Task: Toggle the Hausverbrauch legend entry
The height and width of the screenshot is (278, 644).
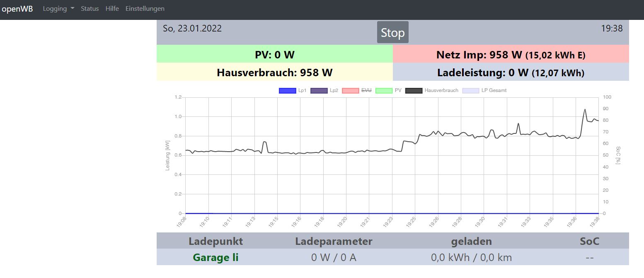Action: [x=432, y=90]
